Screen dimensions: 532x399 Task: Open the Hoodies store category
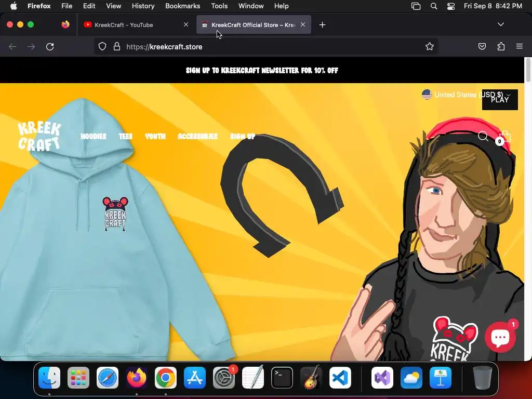pos(94,137)
